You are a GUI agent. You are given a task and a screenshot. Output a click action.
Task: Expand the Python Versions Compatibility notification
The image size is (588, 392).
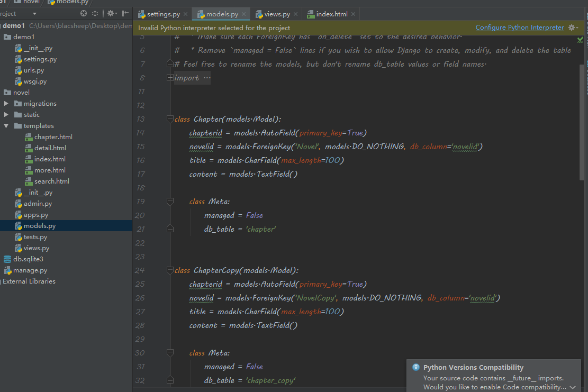[573, 387]
